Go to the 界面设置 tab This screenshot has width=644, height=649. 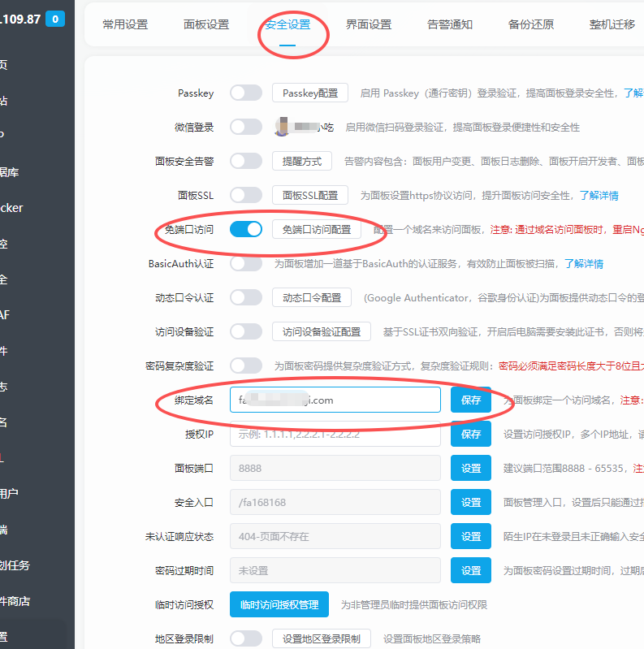369,24
